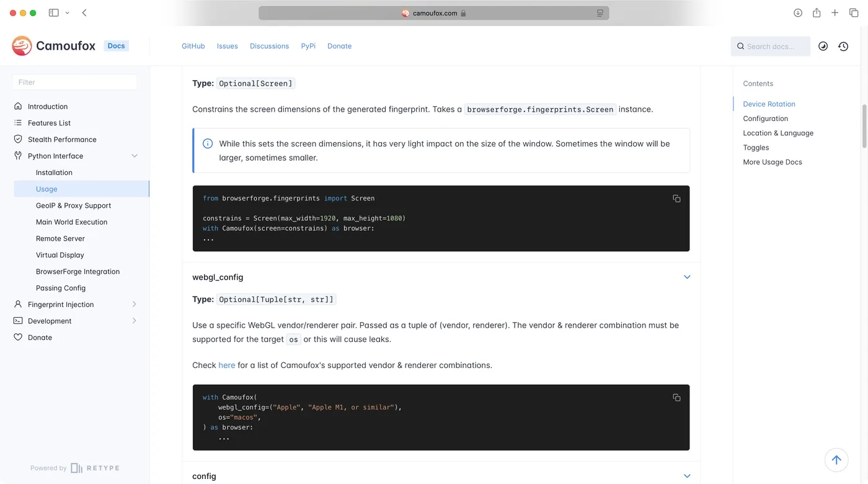Go back with the Safari back arrow
Screen dimensions: 868x484
(x=84, y=12)
